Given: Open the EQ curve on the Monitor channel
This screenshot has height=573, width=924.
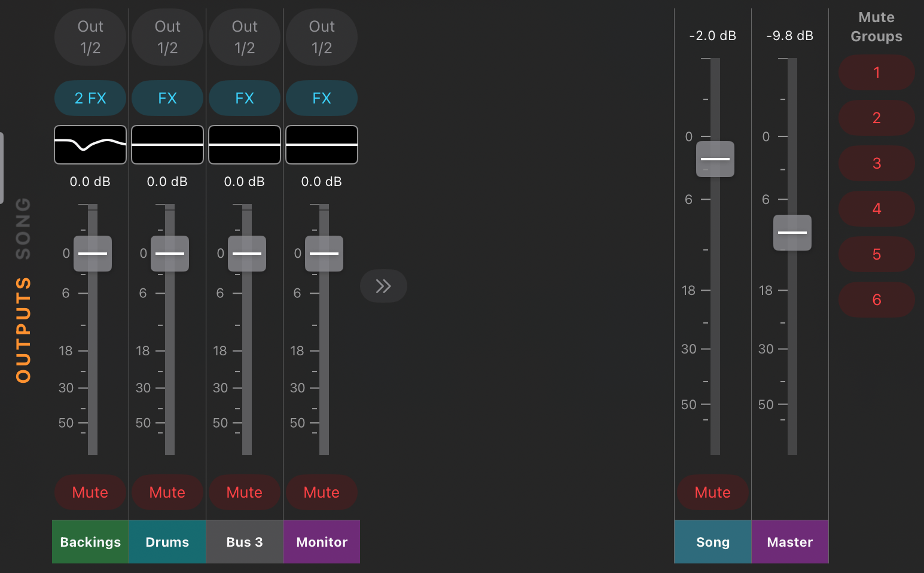Looking at the screenshot, I should click(321, 144).
